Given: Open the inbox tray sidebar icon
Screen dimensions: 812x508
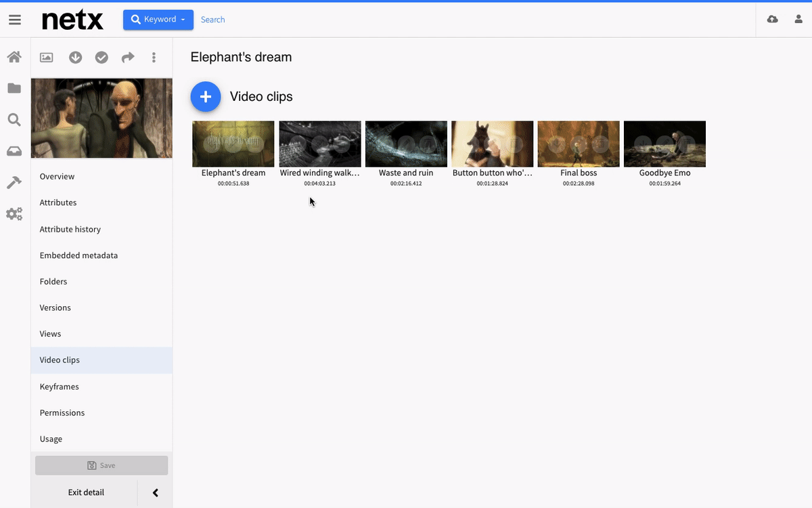Looking at the screenshot, I should [x=14, y=151].
